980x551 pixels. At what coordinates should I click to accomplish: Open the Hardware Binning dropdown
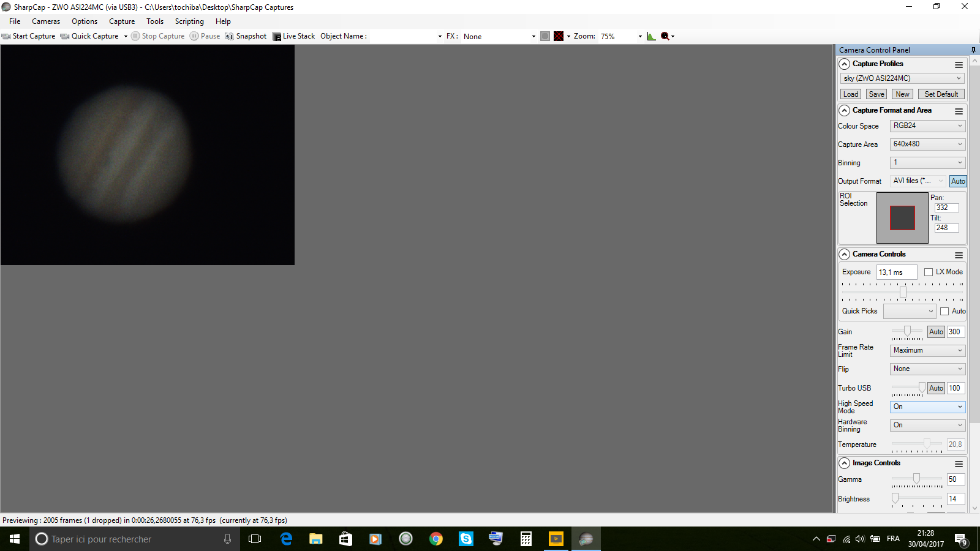927,425
